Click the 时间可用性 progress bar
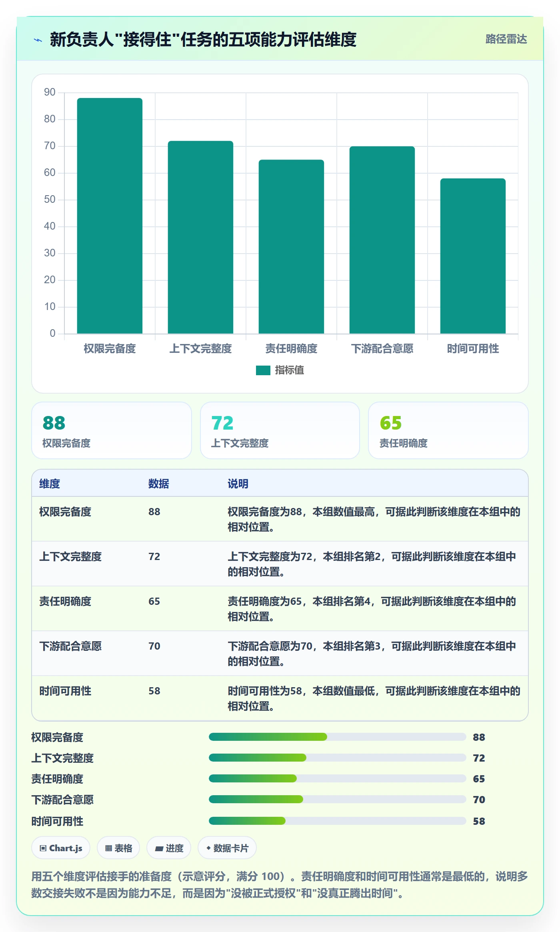 (338, 821)
